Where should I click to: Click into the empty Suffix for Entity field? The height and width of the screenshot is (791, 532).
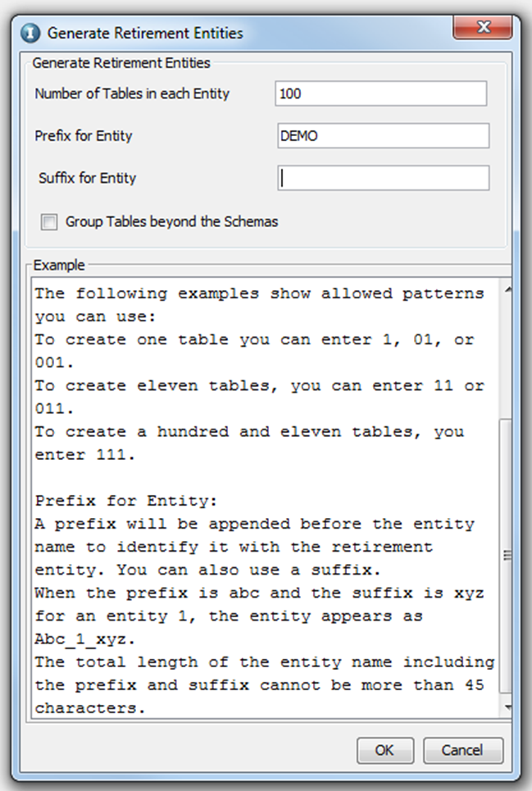[383, 178]
